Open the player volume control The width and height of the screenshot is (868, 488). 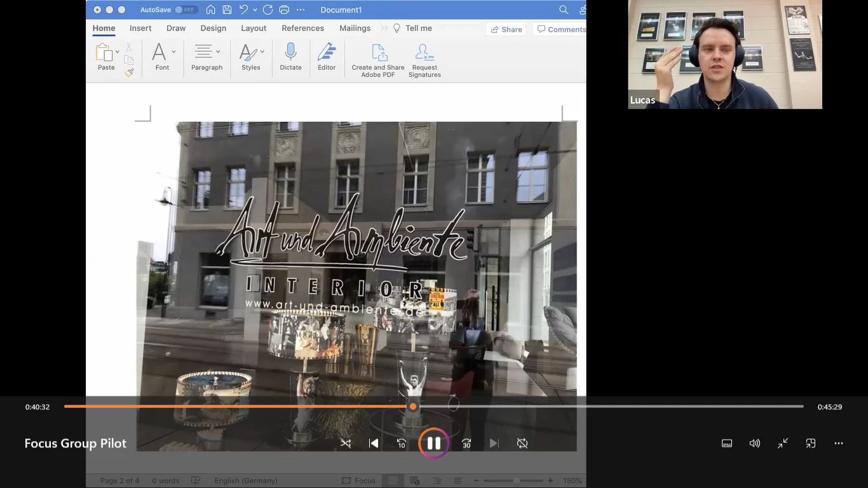755,444
